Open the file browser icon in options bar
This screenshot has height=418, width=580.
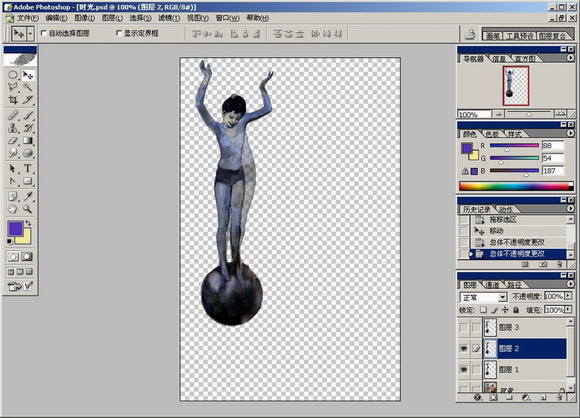click(470, 34)
